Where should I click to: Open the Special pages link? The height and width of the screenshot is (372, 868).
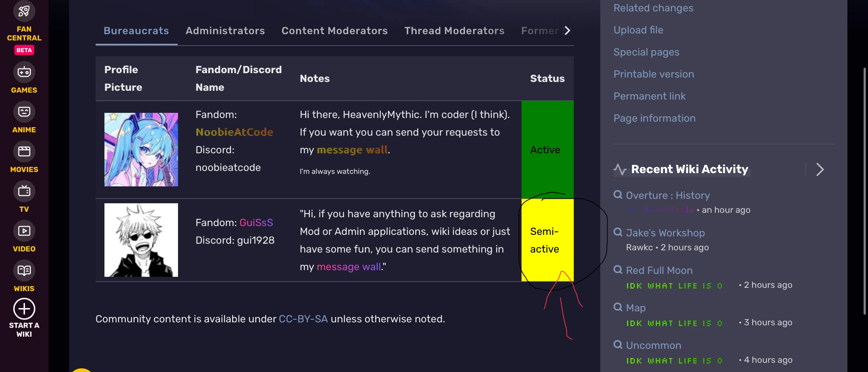coord(646,52)
